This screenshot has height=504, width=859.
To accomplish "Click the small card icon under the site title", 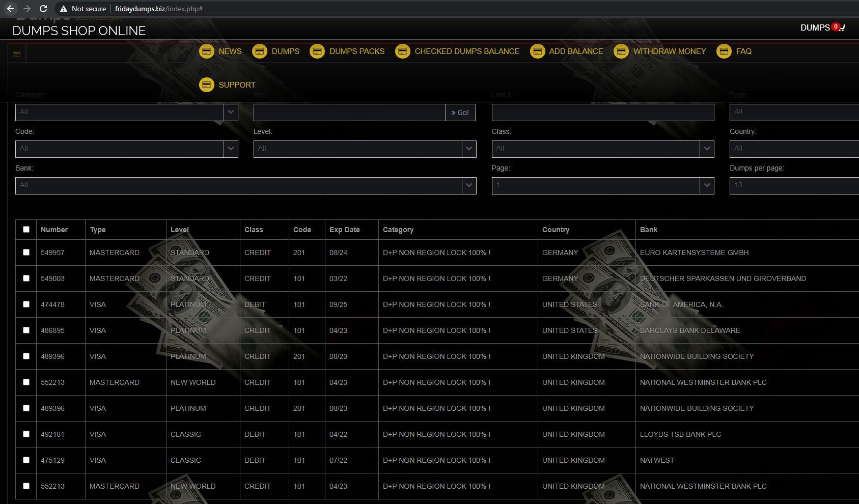I will pos(16,53).
